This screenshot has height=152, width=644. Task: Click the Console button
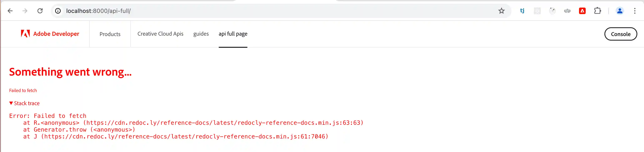coord(620,34)
